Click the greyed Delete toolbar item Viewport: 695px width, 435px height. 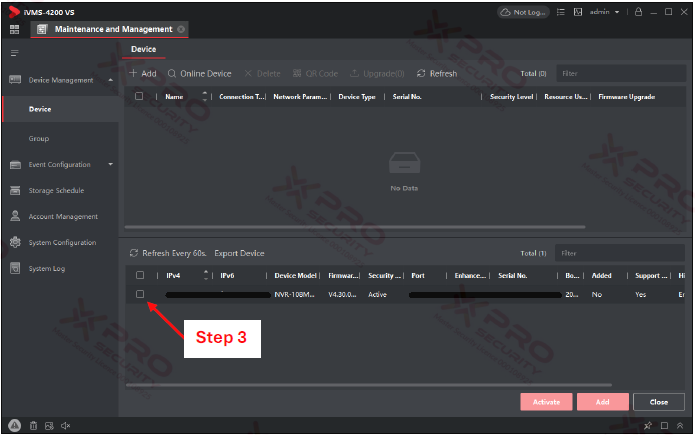coord(262,74)
